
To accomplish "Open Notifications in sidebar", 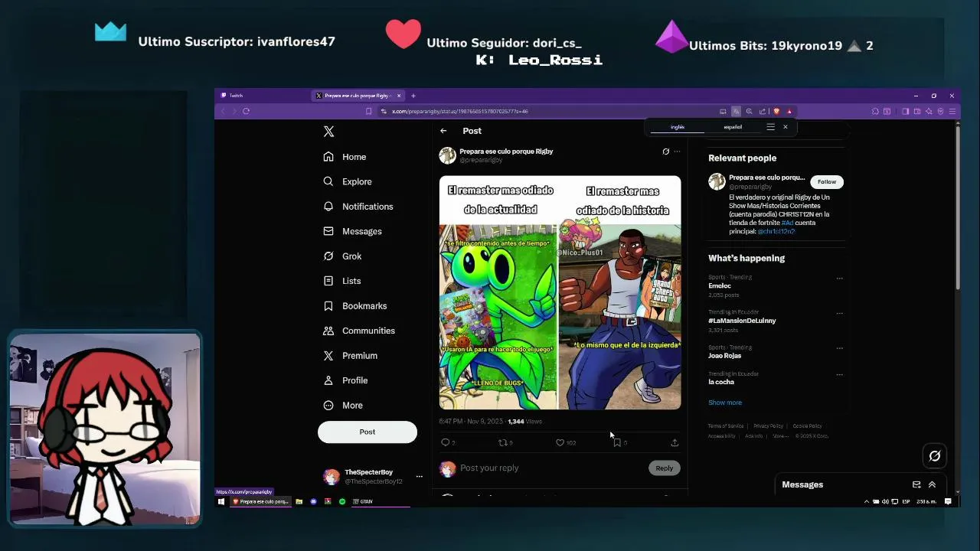I will pyautogui.click(x=358, y=207).
